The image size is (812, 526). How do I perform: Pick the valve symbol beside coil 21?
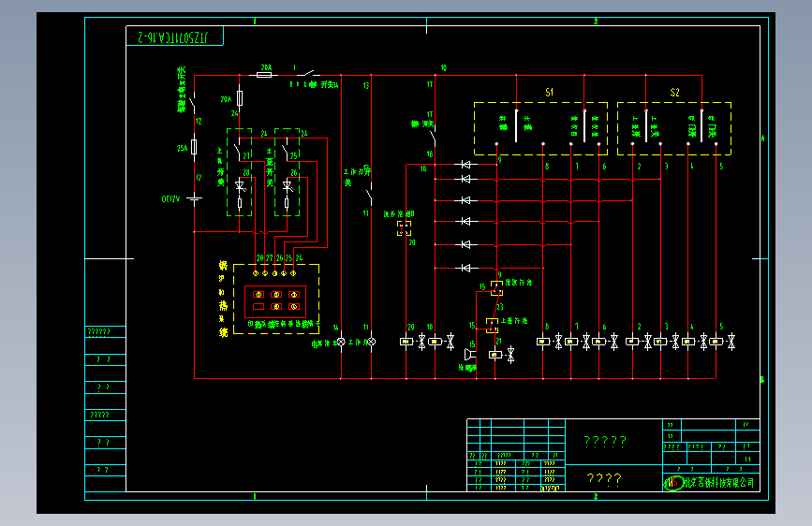click(511, 355)
